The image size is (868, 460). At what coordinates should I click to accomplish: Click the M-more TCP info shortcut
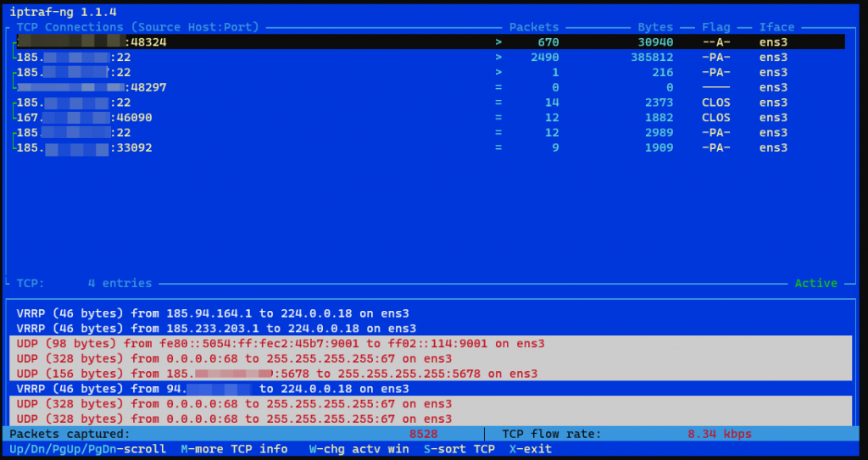pyautogui.click(x=234, y=449)
